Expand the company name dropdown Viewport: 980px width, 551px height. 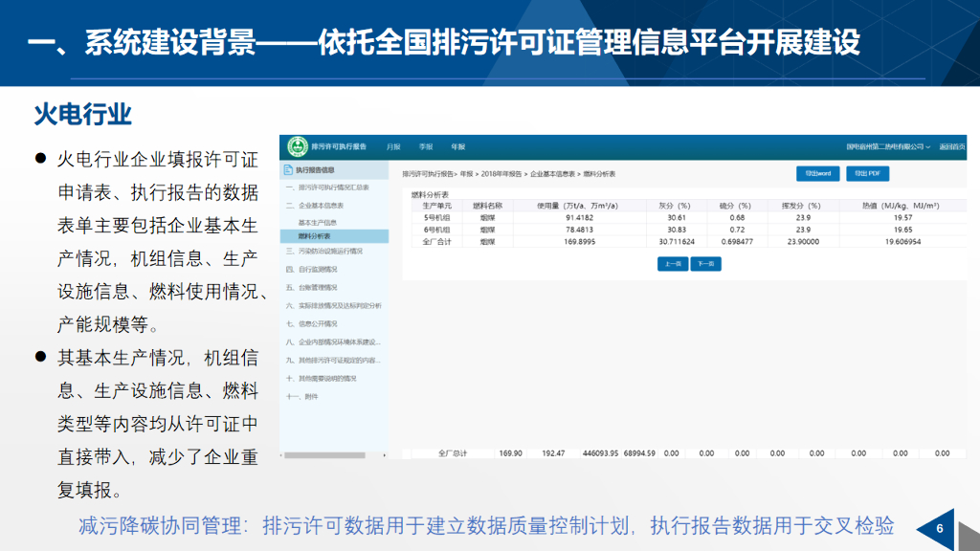pos(888,146)
